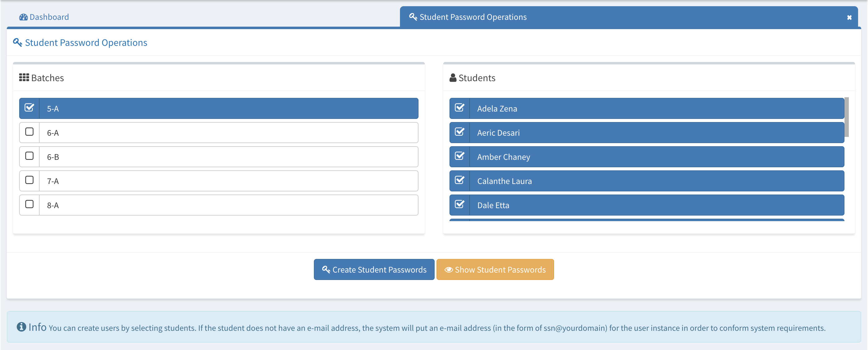868x350 pixels.
Task: Click the Students person icon
Action: click(453, 77)
